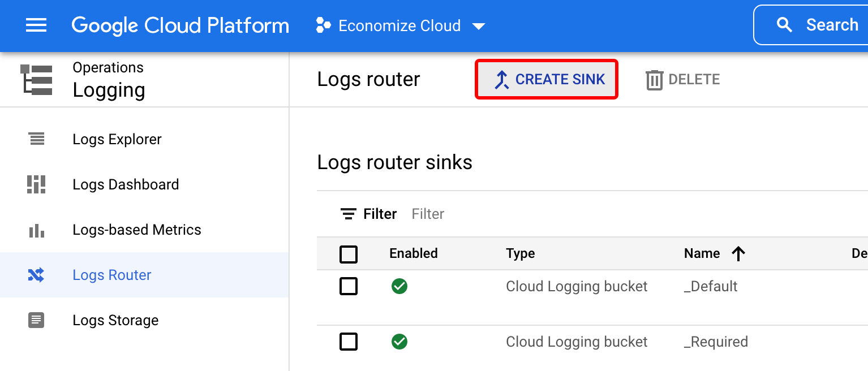Open Logs-based Metrics page
This screenshot has height=371, width=868.
(x=144, y=230)
